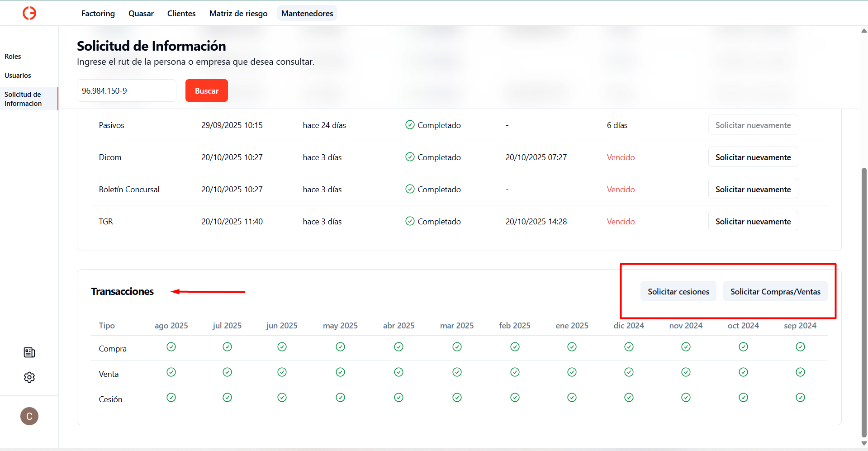Open the news document icon in sidebar
Image resolution: width=868 pixels, height=451 pixels.
[x=29, y=352]
